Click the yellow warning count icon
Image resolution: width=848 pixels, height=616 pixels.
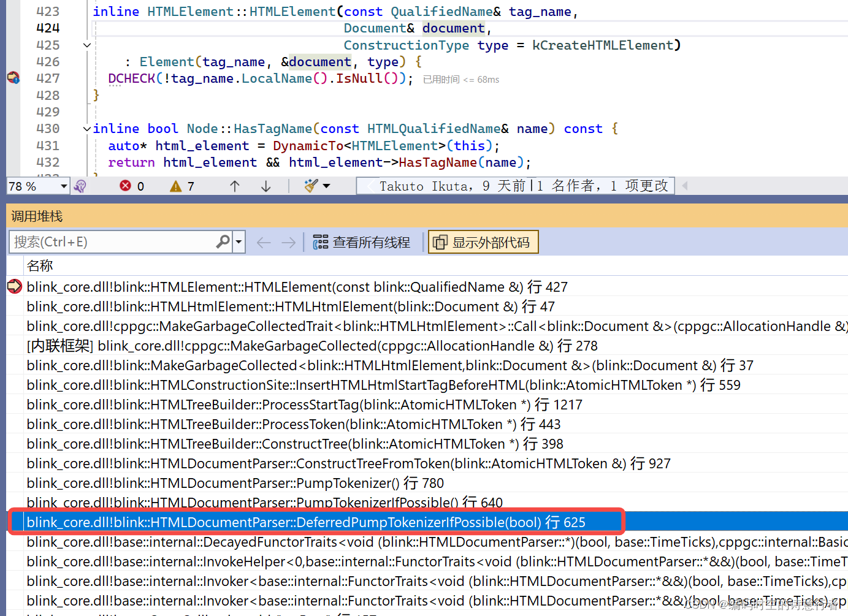click(176, 186)
